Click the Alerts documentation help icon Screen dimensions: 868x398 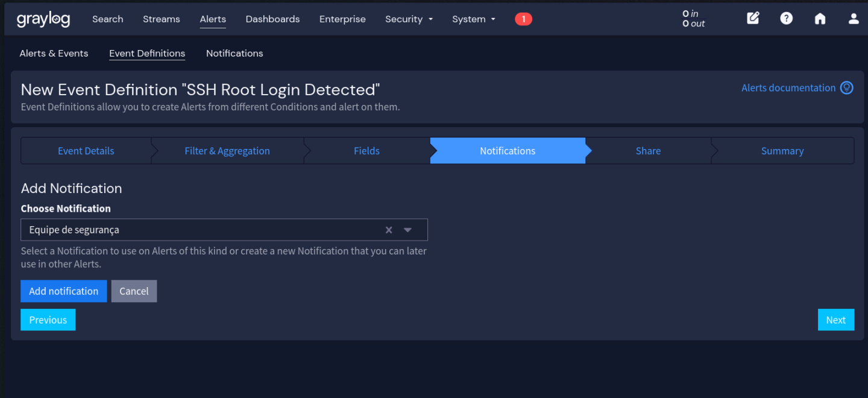pos(848,87)
